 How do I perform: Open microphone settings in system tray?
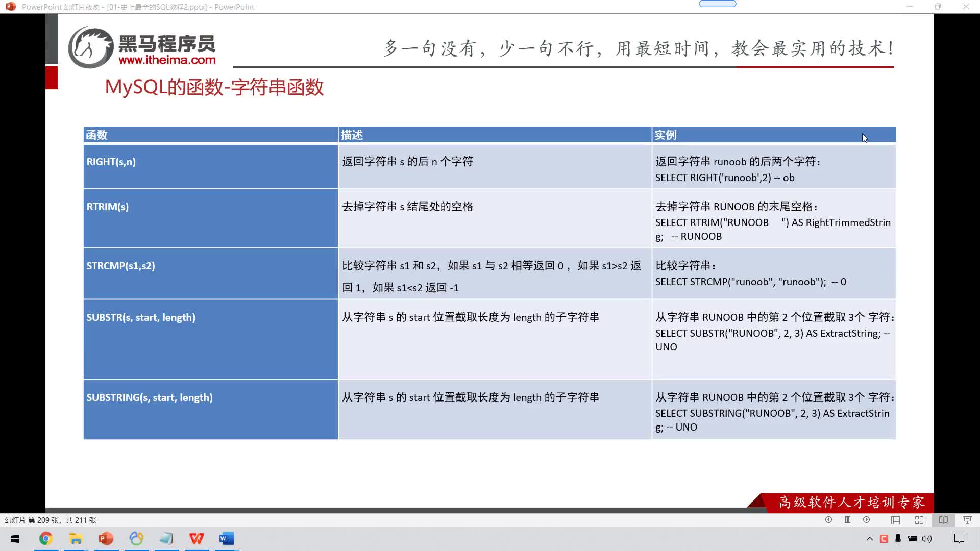(x=898, y=539)
